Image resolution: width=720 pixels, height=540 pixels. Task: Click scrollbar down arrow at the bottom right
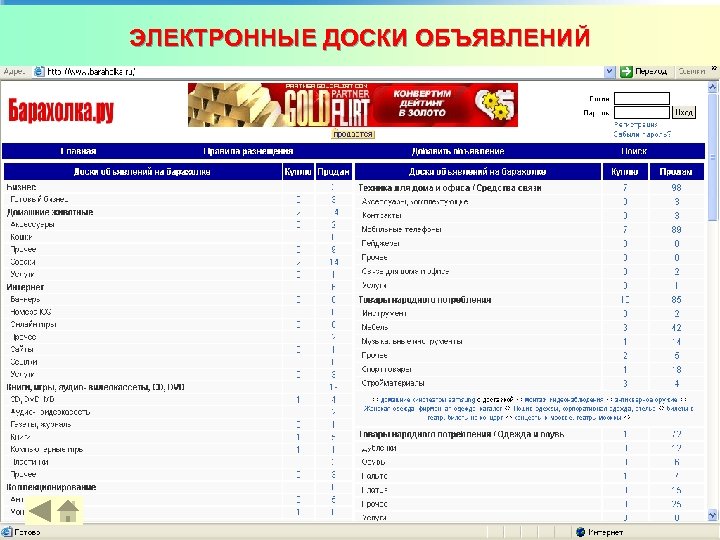[712, 515]
